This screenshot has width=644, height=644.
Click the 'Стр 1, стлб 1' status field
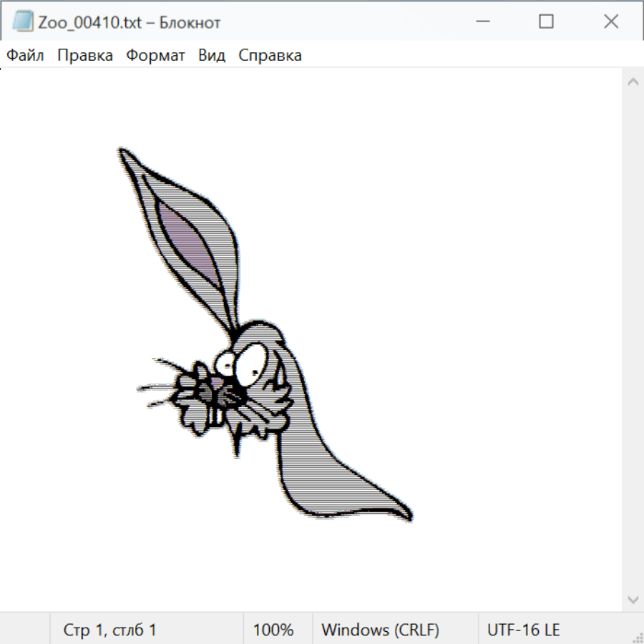coord(109,630)
